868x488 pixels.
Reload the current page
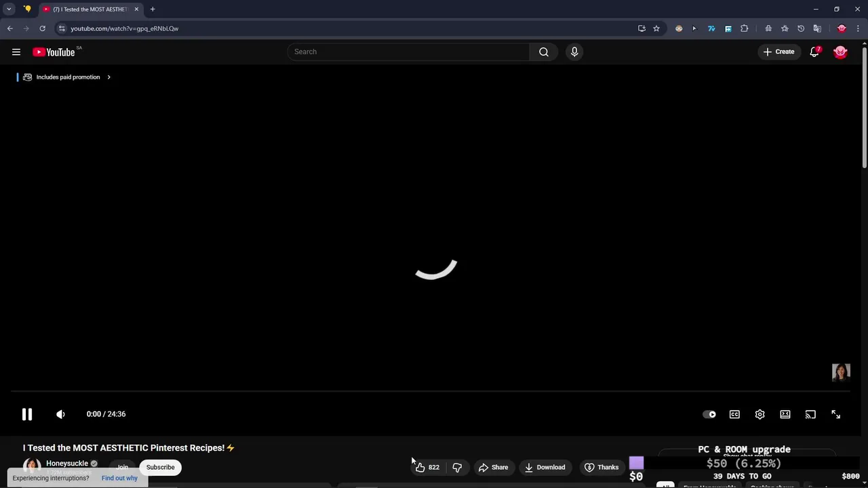click(42, 28)
